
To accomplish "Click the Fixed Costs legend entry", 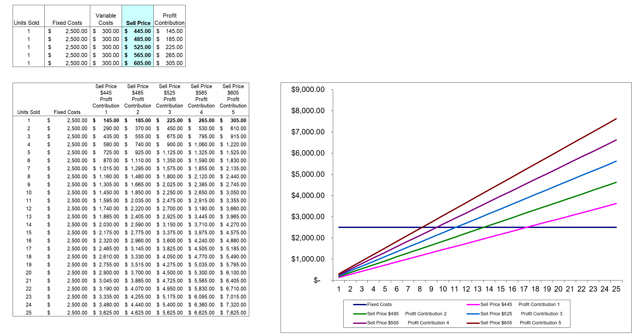I will (x=379, y=304).
